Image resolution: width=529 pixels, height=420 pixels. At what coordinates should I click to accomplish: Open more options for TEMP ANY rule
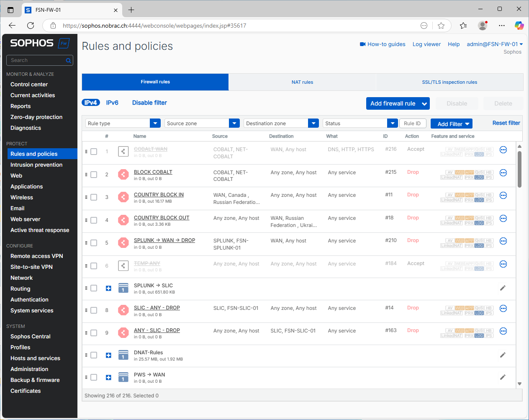[x=503, y=264]
